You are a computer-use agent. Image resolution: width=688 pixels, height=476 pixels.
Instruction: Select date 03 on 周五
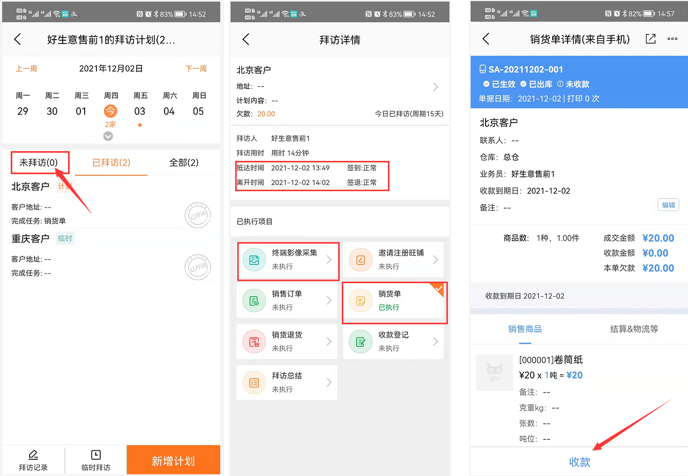[x=140, y=111]
